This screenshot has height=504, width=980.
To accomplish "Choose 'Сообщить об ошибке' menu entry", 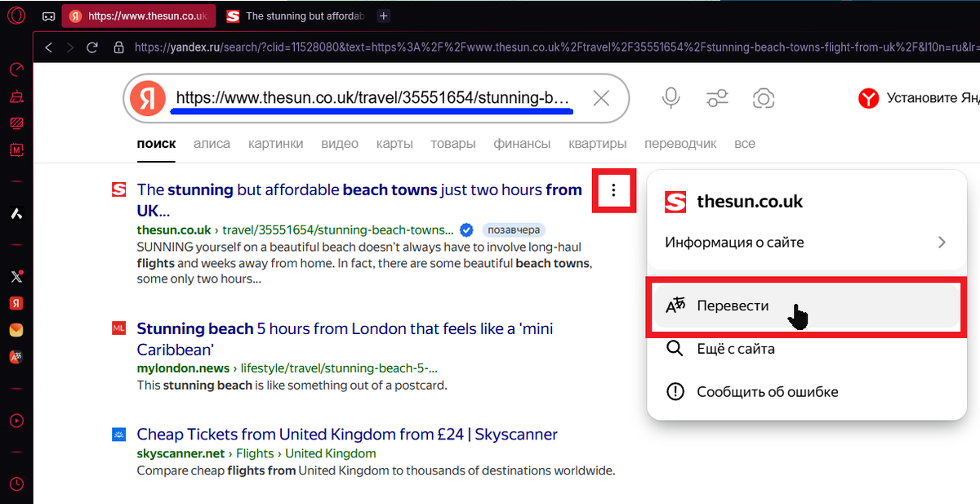I will 768,391.
